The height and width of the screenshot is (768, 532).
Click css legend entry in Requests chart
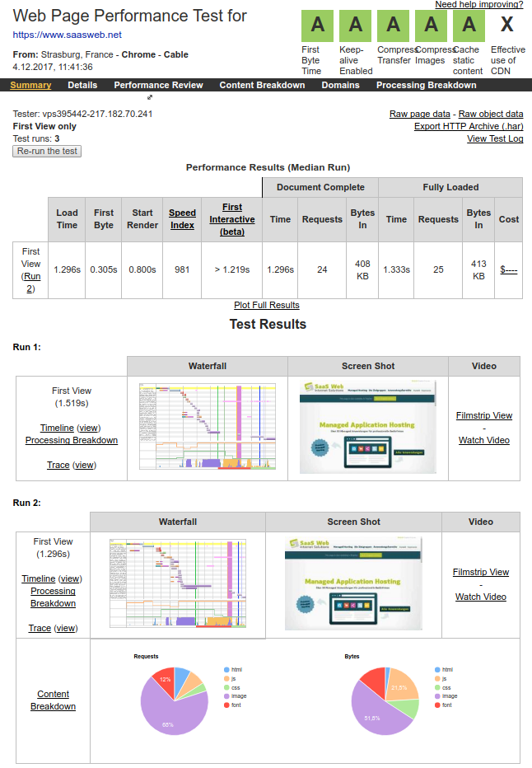(x=232, y=688)
